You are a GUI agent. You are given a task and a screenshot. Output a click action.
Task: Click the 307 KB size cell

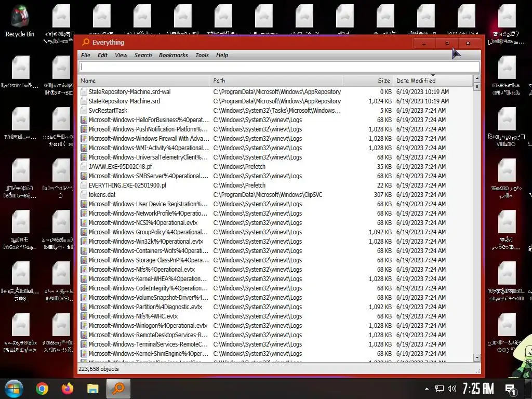coord(383,195)
